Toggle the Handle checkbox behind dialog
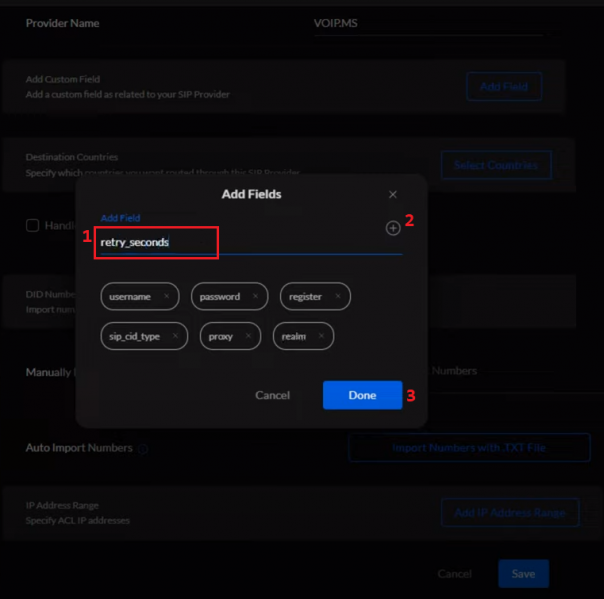Image resolution: width=604 pixels, height=599 pixels. [x=32, y=225]
